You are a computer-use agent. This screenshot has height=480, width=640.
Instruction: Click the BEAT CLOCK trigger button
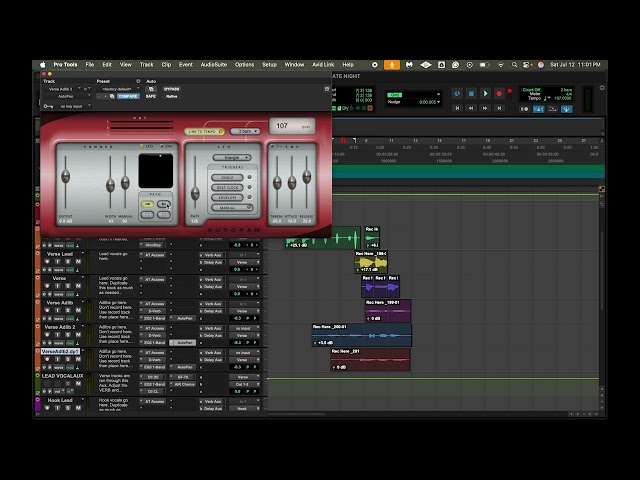[227, 187]
